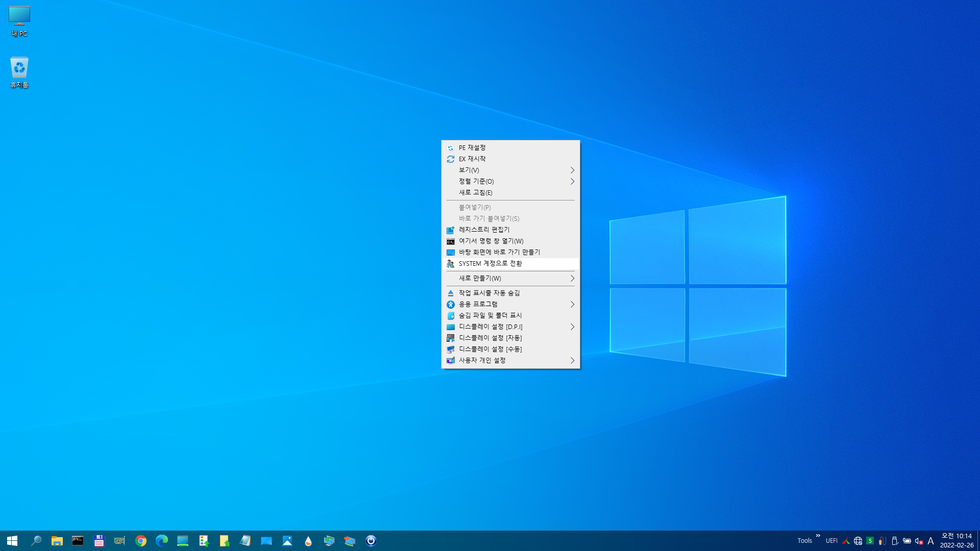Open the clock showing 오전 10:14
Viewport: 980px width, 551px height.
(x=957, y=541)
